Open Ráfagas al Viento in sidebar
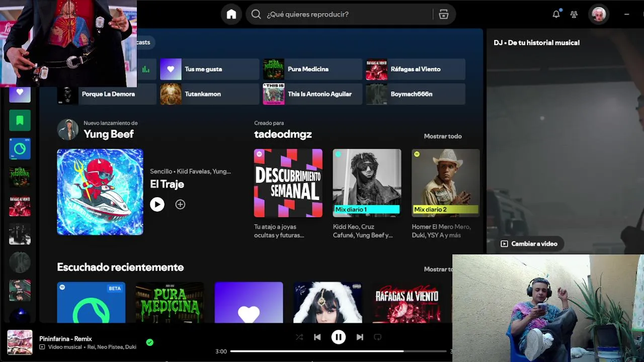Screen dimensions: 644x362 click(20, 206)
